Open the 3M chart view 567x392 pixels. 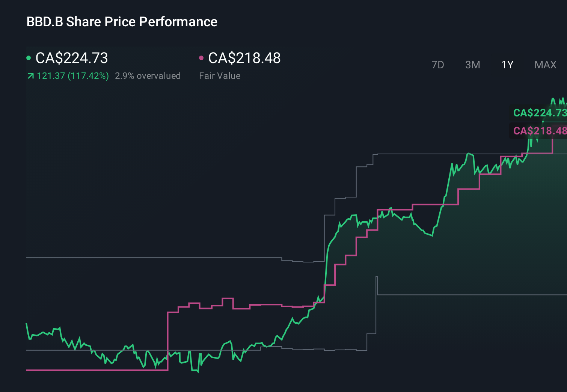[472, 65]
